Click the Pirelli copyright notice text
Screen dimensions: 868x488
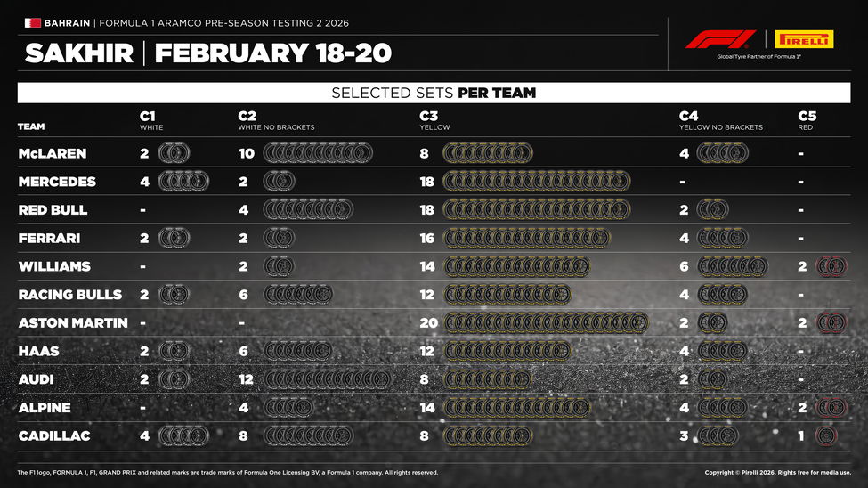(777, 472)
